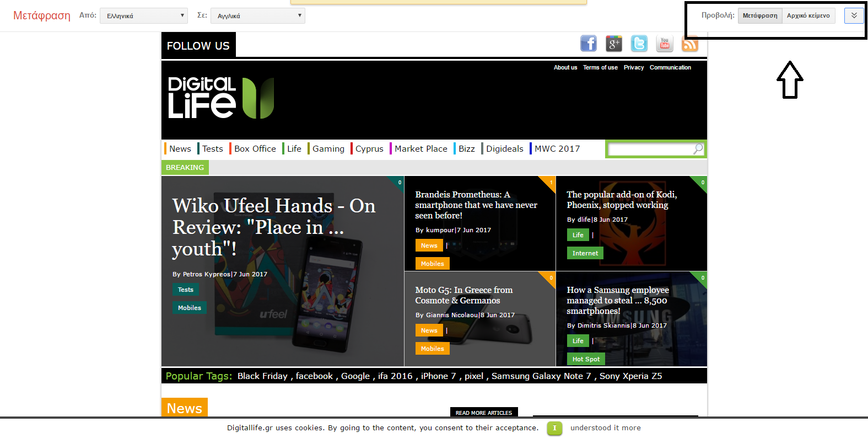
Task: Click the BREAKING label
Action: [185, 167]
